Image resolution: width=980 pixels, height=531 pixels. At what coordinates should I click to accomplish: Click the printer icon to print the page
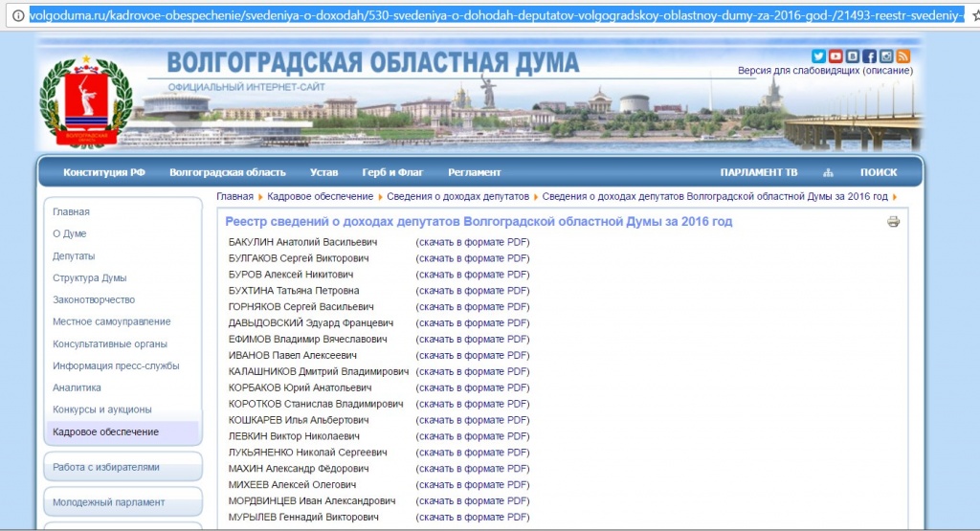(x=893, y=221)
